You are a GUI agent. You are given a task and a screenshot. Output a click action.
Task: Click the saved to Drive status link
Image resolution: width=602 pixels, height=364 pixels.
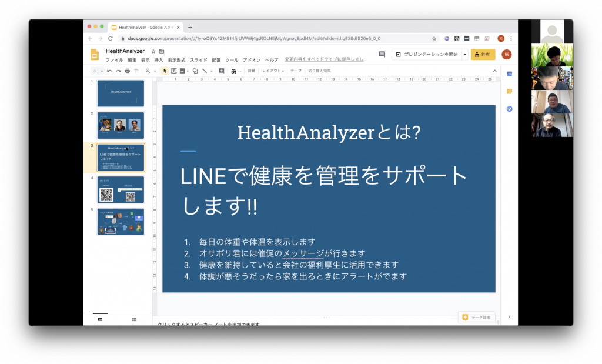click(x=326, y=59)
